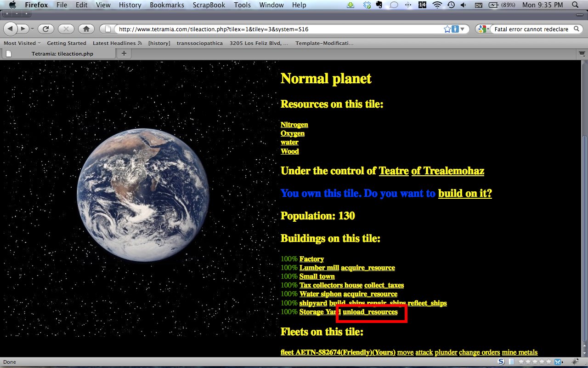
Task: Click the collect_taxes link
Action: coord(384,285)
